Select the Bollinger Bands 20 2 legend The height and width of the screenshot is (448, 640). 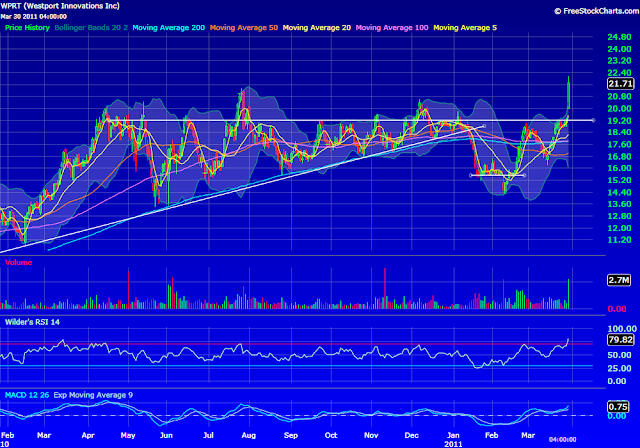(x=91, y=28)
